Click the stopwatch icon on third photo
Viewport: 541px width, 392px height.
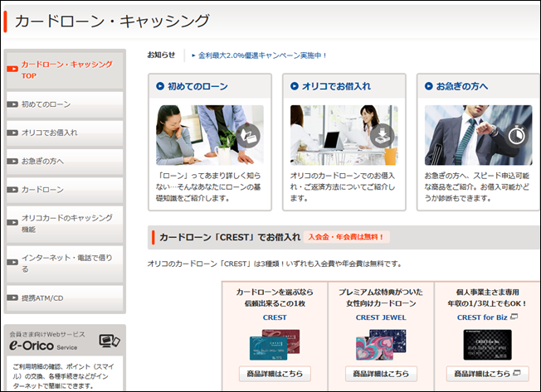(516, 136)
